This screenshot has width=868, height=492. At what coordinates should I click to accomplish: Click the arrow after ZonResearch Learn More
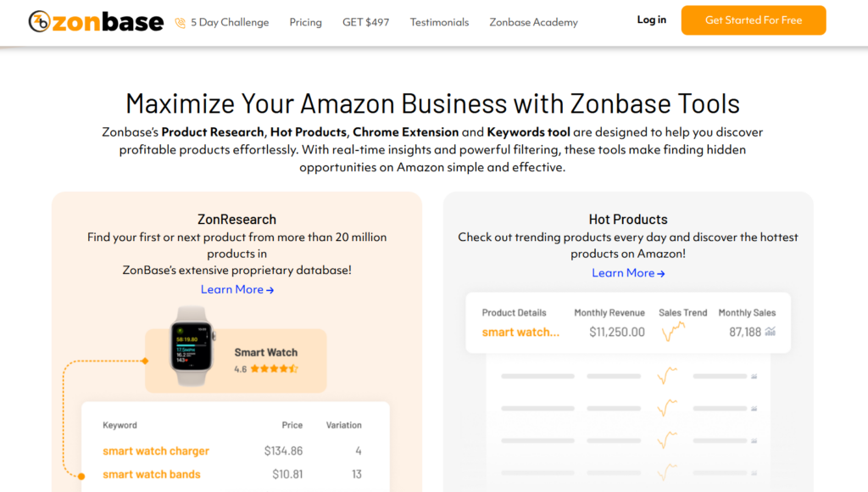click(x=270, y=290)
